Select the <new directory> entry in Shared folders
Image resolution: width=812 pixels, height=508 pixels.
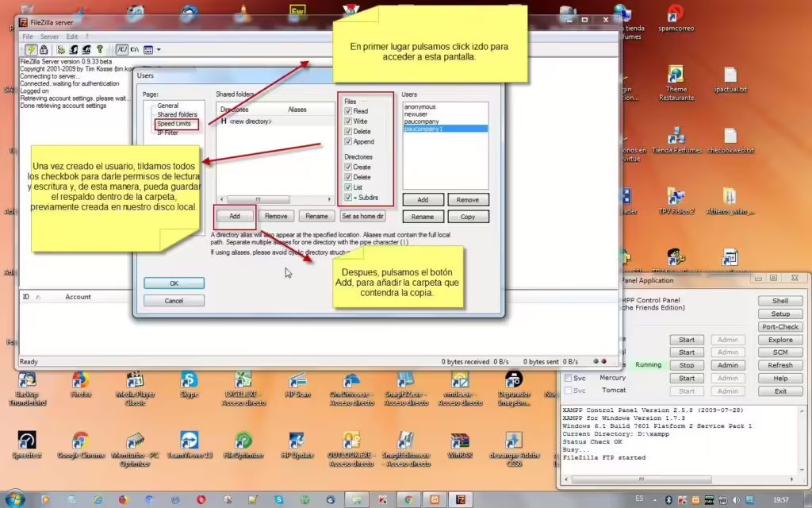coord(251,121)
